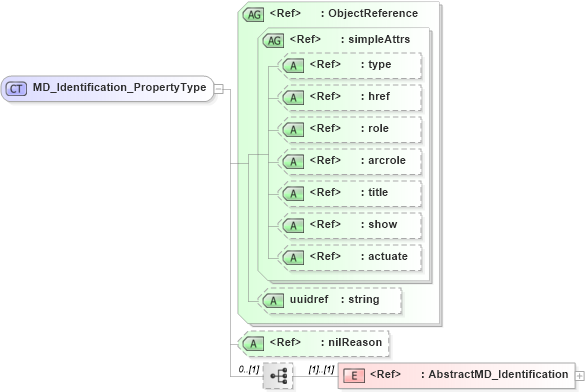Click the E icon of AbstractMD_Identification
This screenshot has width=585, height=392.
354,376
